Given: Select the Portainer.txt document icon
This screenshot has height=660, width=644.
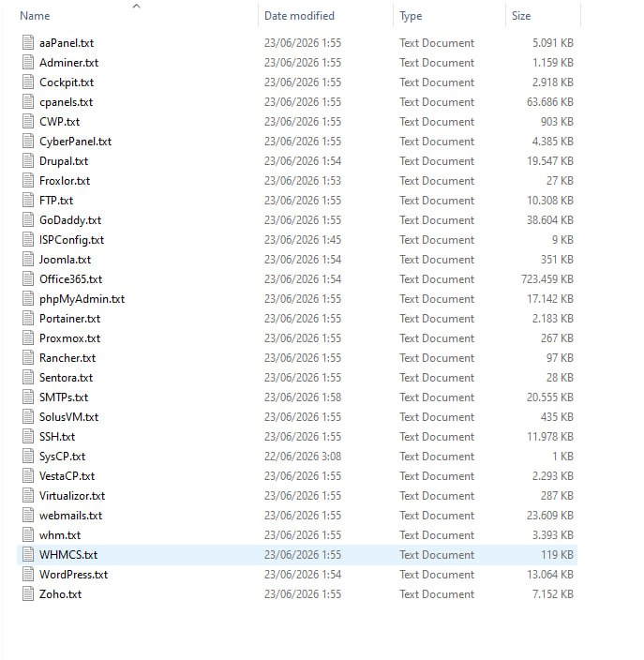Looking at the screenshot, I should coord(28,318).
